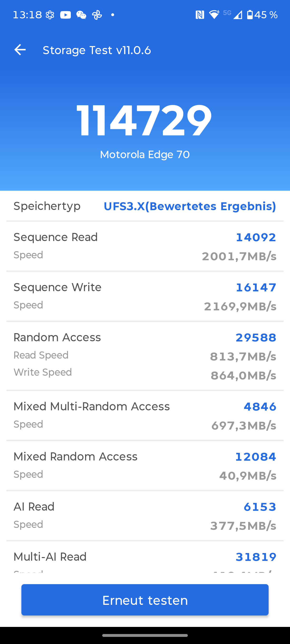Screen dimensions: 290x644
Task: Tap the YouTube notification icon
Action: [65, 15]
